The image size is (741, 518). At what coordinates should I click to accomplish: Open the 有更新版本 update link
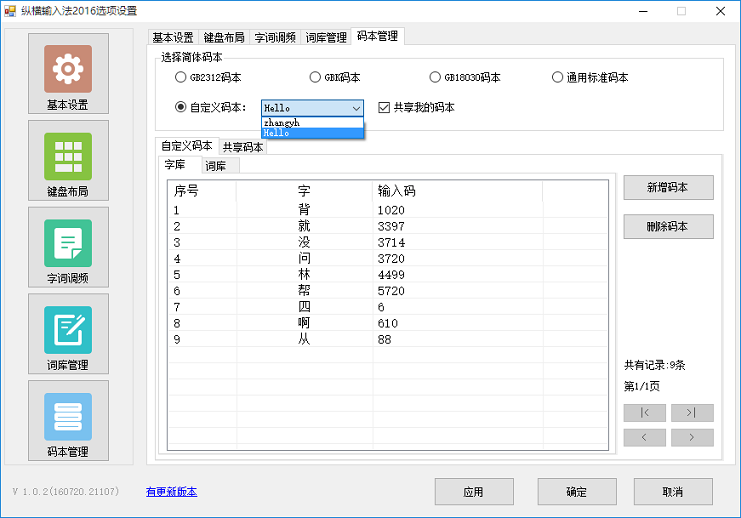[171, 491]
